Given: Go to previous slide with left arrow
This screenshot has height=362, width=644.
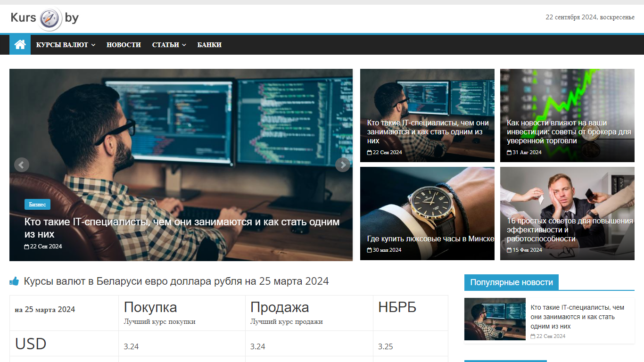Looking at the screenshot, I should 22,165.
